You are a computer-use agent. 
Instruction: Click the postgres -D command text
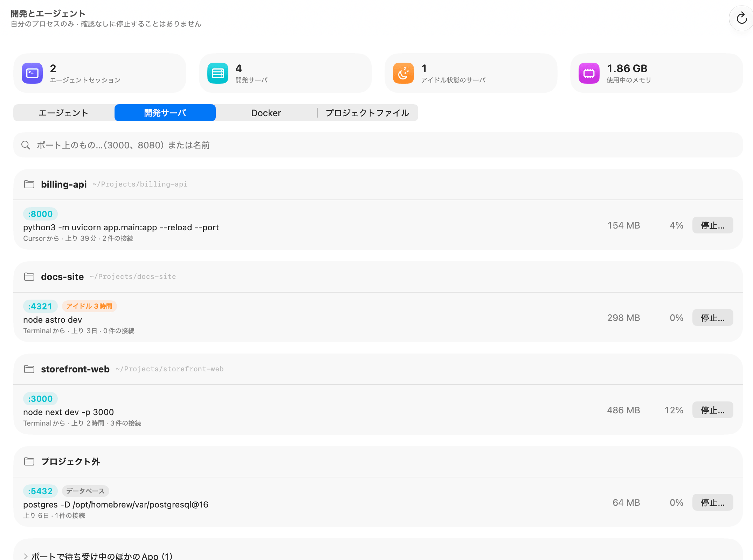pyautogui.click(x=116, y=504)
